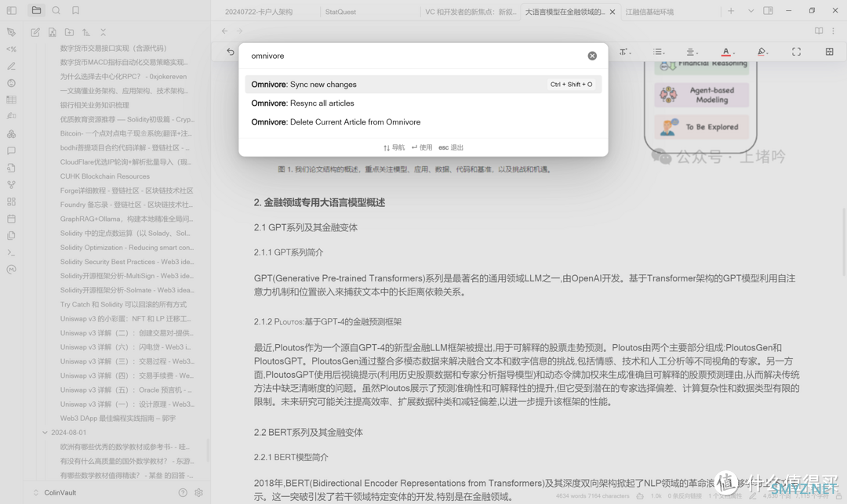Open the tab list dropdown arrow
Viewport: 847px width, 504px height.
(x=751, y=11)
